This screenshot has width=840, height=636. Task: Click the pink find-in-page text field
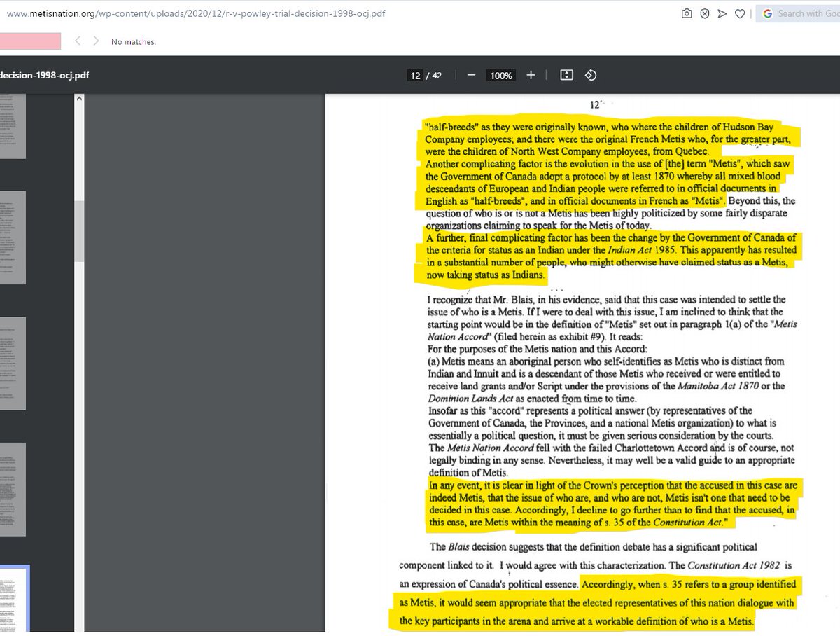pyautogui.click(x=30, y=41)
